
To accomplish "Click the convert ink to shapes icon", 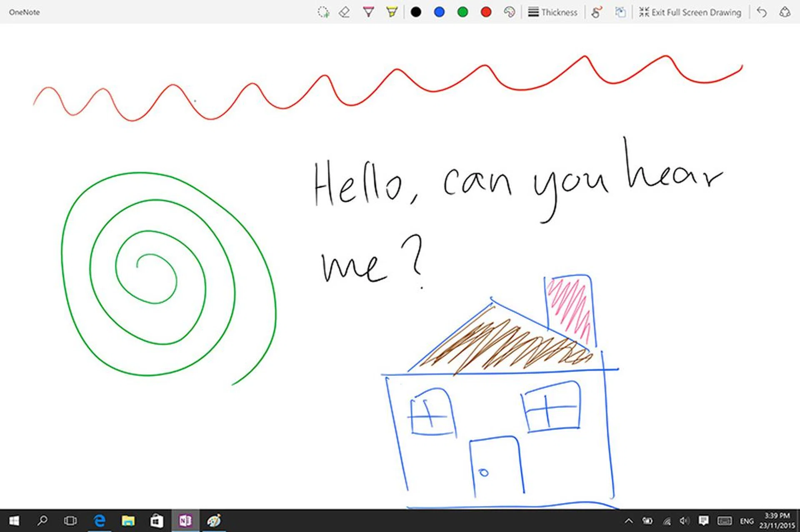I will 620,12.
